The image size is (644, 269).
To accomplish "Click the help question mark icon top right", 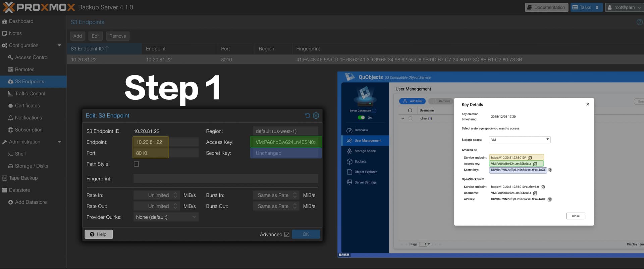I will [x=639, y=22].
